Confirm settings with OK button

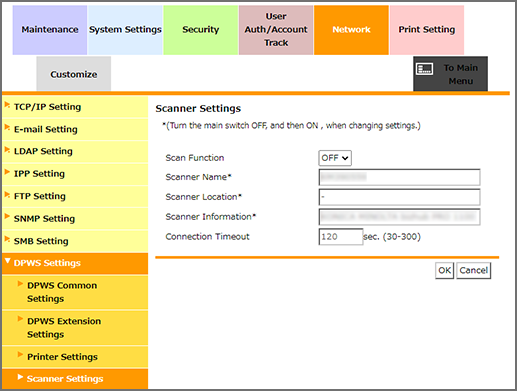click(x=444, y=270)
